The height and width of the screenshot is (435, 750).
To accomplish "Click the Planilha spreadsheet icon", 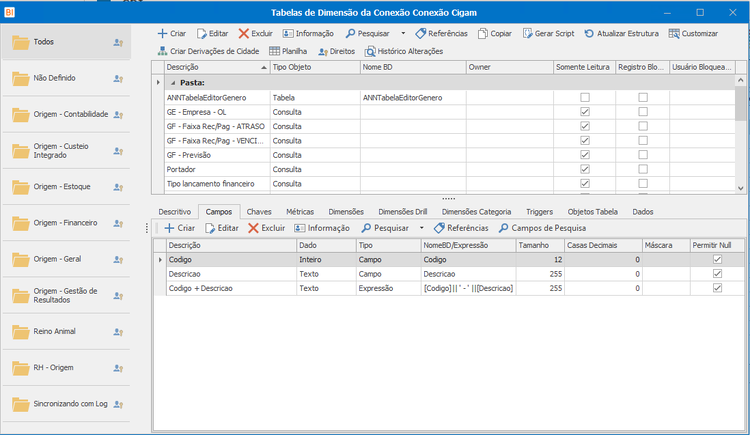I will click(x=274, y=51).
